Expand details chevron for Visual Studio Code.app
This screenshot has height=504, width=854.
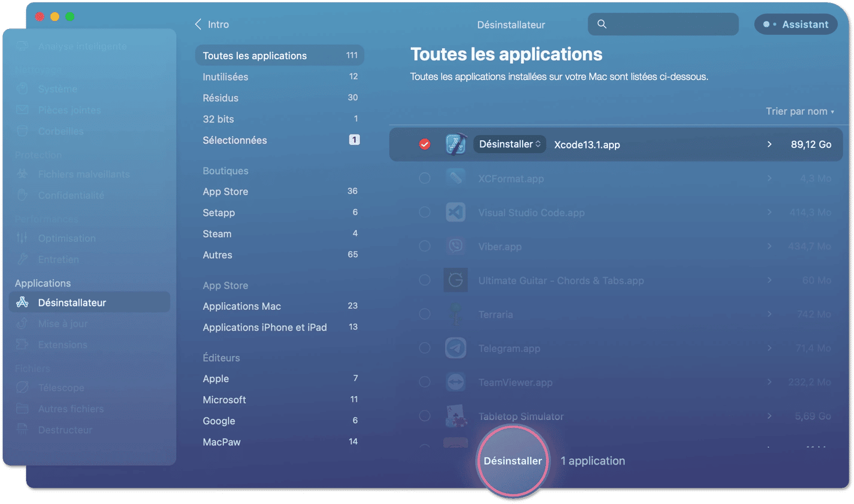[769, 212]
